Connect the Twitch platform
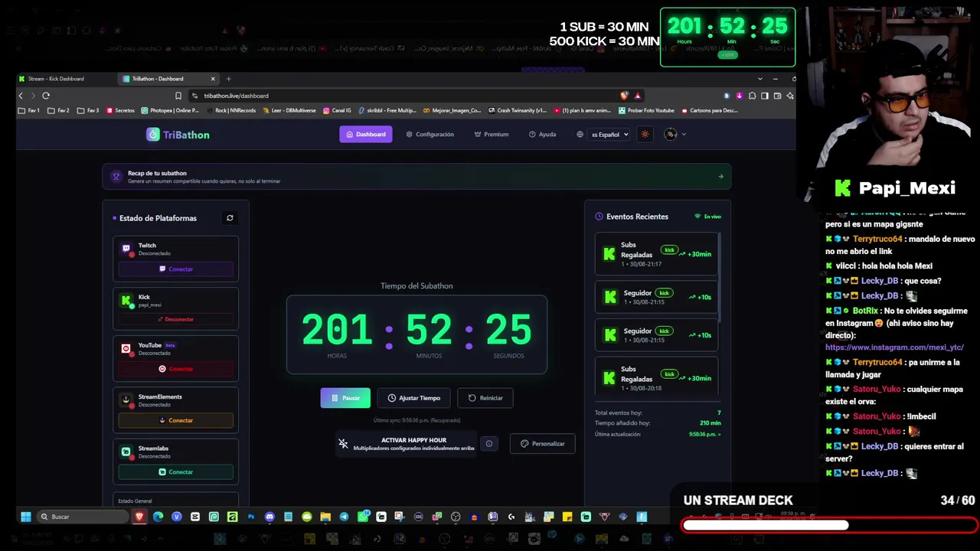 (x=176, y=269)
